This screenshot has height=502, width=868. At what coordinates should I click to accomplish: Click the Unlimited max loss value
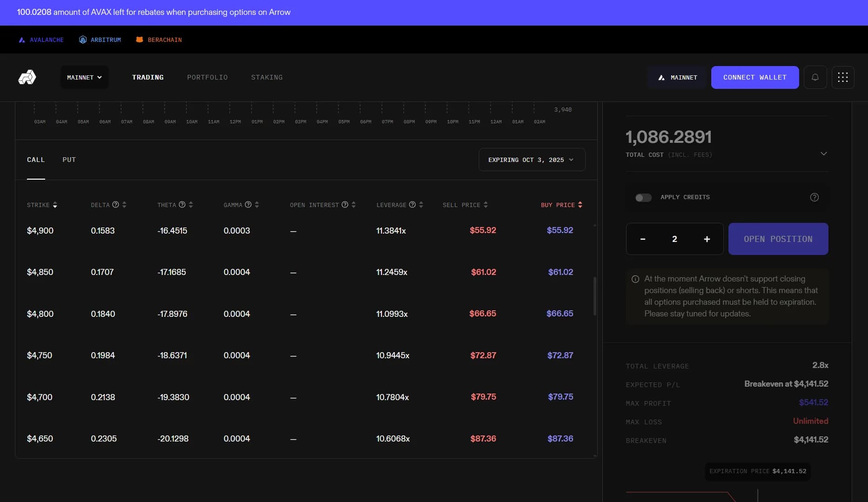tap(810, 421)
